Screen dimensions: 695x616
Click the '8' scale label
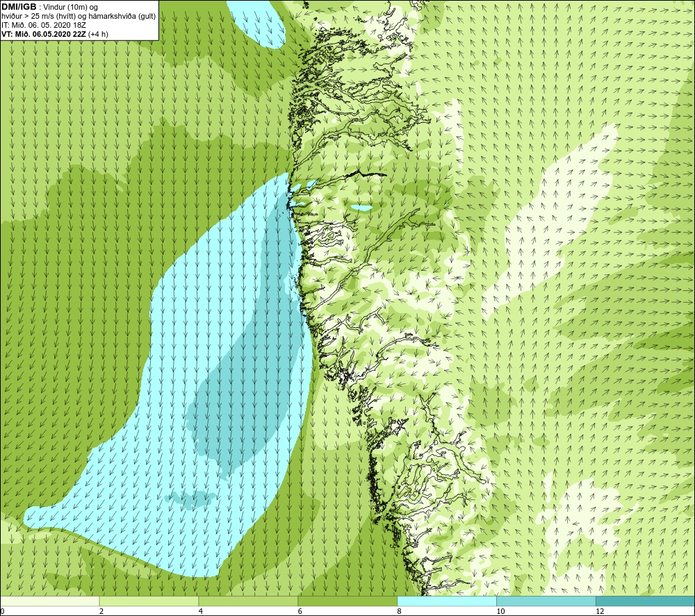click(400, 611)
